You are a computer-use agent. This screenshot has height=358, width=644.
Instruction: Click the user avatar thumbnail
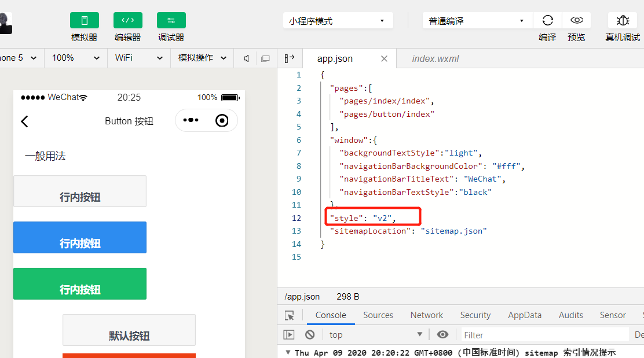[6, 23]
